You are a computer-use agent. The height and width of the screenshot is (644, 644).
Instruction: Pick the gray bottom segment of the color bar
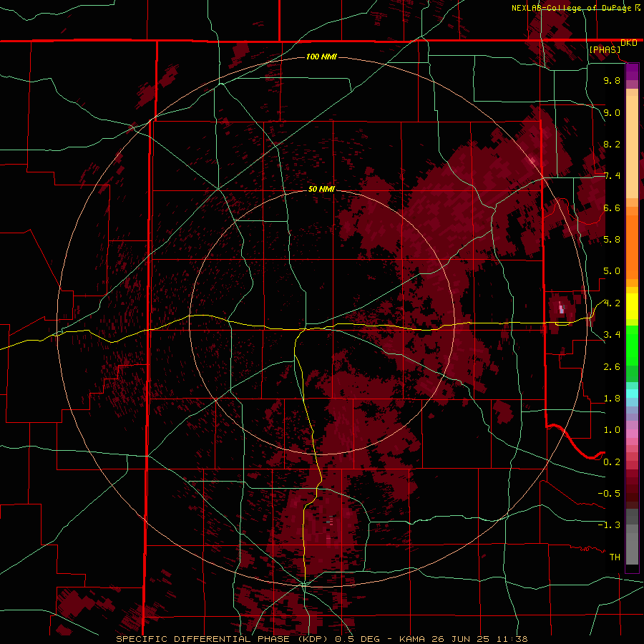632,537
